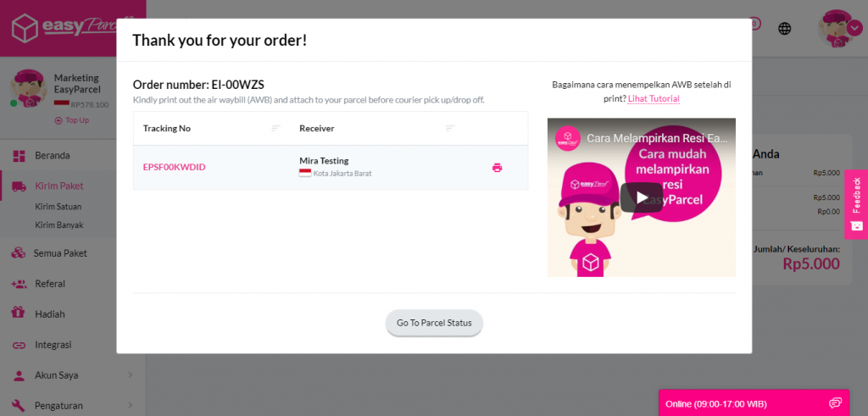Print the air waybill for Mira Testing

click(497, 168)
